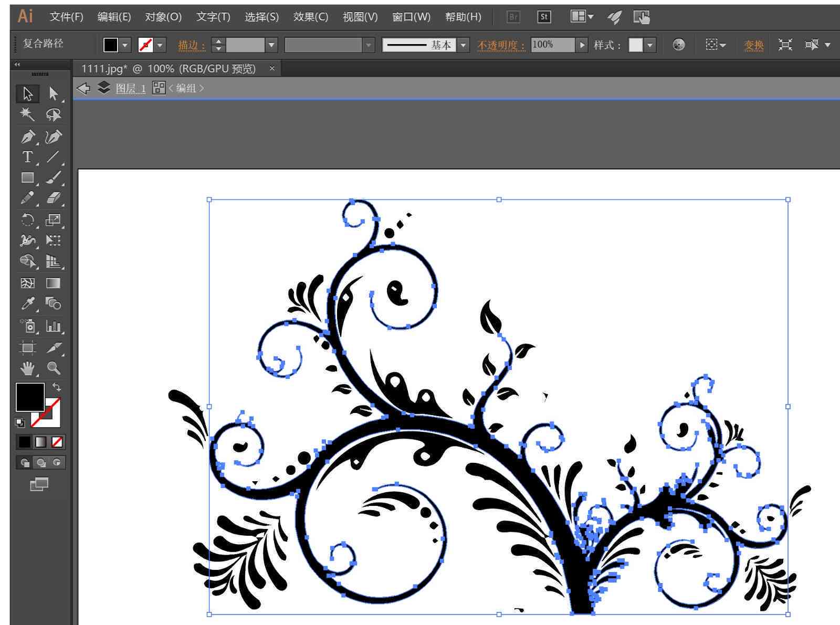Open the brush definition 基本 dropdown

point(463,45)
